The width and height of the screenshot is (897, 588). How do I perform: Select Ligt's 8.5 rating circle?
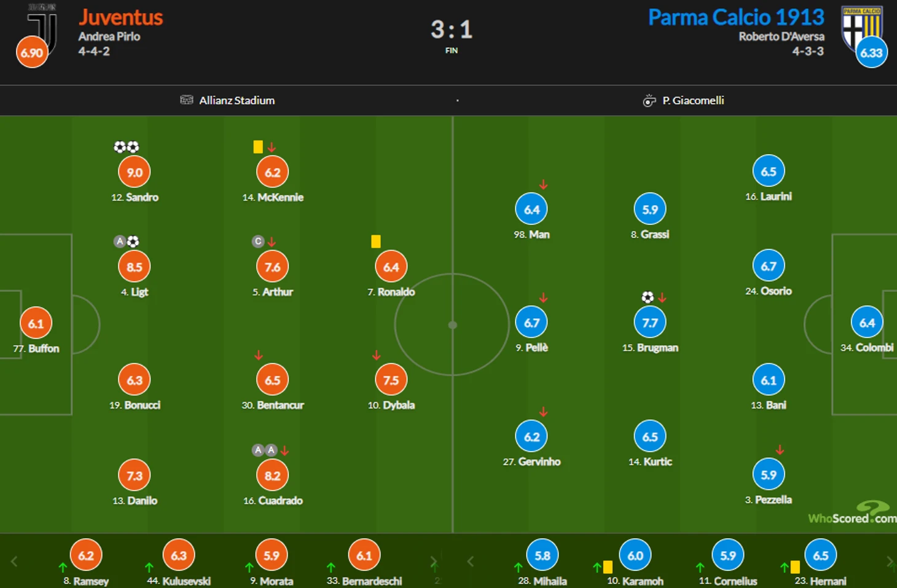pyautogui.click(x=135, y=267)
